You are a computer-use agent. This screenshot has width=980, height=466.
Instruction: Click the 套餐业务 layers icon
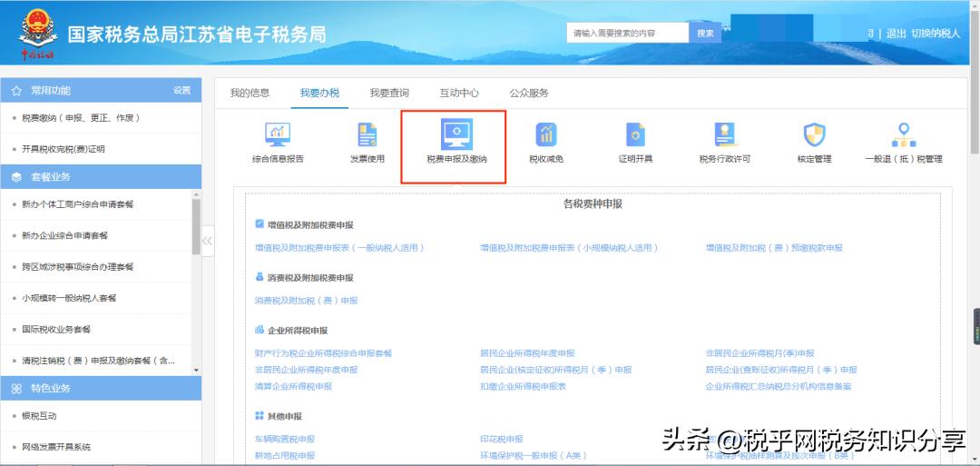(x=16, y=177)
